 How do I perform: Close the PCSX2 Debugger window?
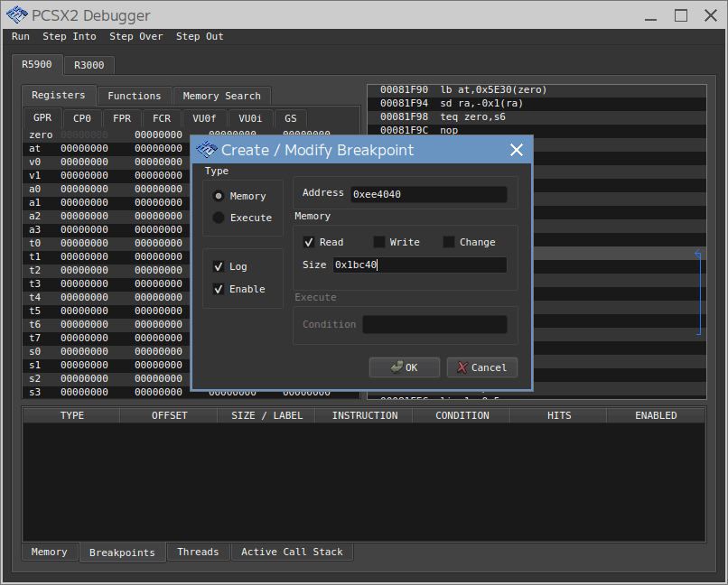tap(710, 15)
